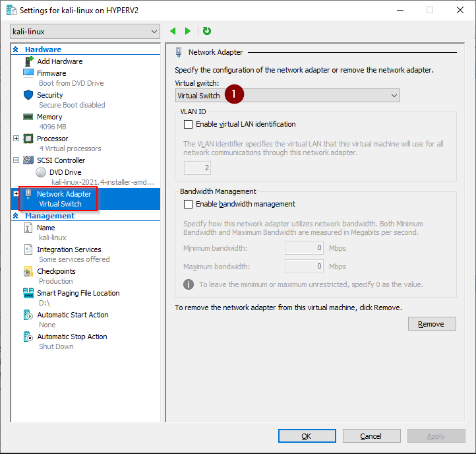
Task: Expand the Processor tree node
Action: click(x=16, y=139)
